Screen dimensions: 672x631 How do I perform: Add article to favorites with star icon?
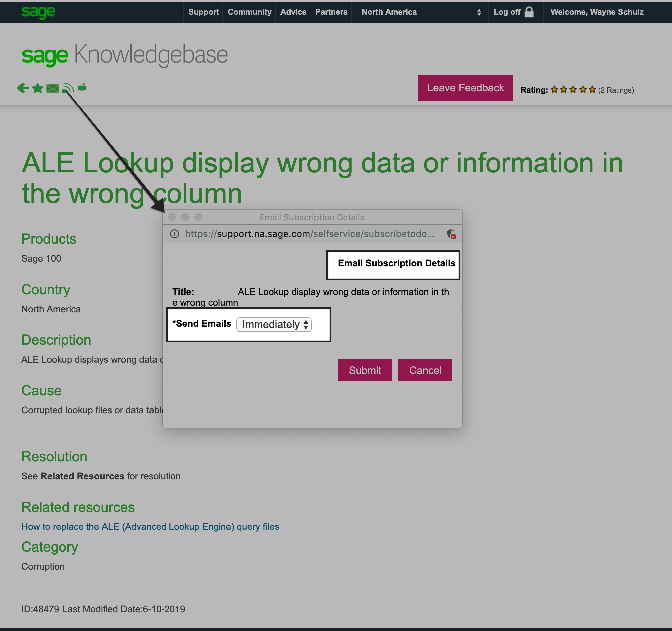[38, 88]
